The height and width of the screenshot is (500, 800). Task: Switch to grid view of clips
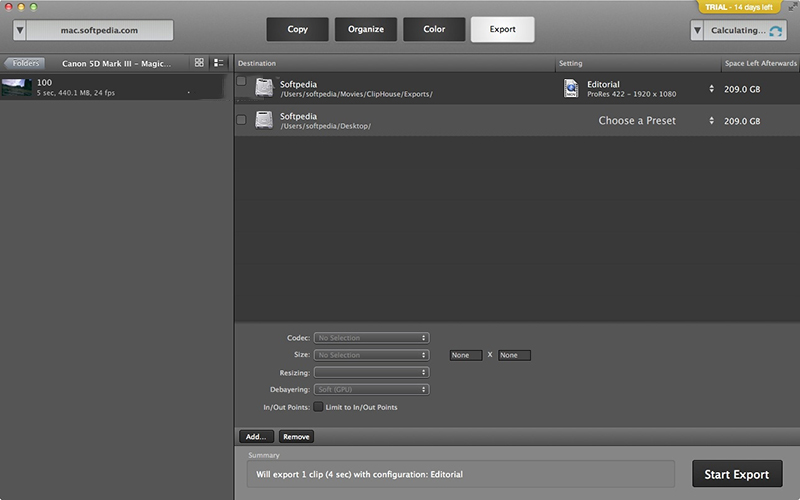199,62
